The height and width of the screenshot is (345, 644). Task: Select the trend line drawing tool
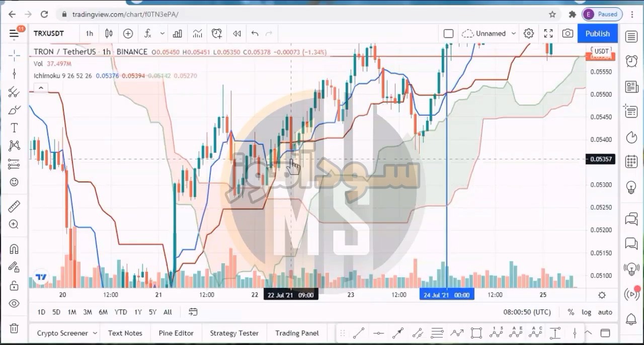tap(14, 74)
